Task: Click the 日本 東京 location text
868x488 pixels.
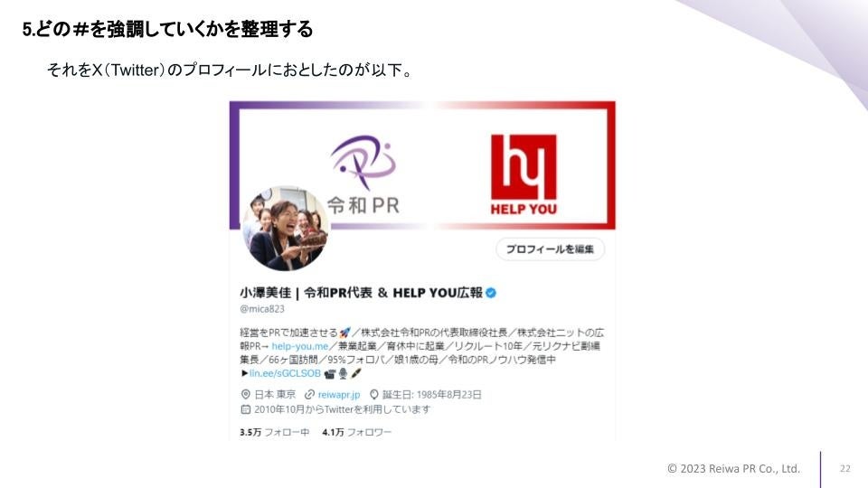Action: click(275, 395)
